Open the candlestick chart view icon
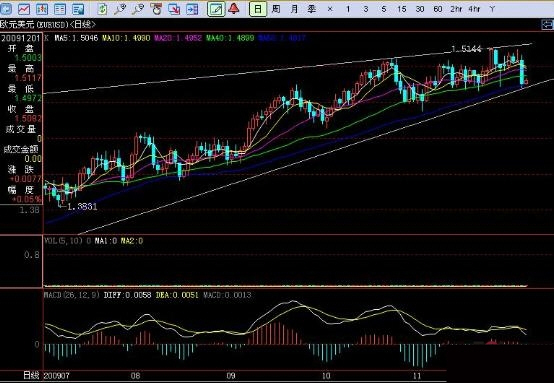Viewport: 554px width, 383px height. 42,9
